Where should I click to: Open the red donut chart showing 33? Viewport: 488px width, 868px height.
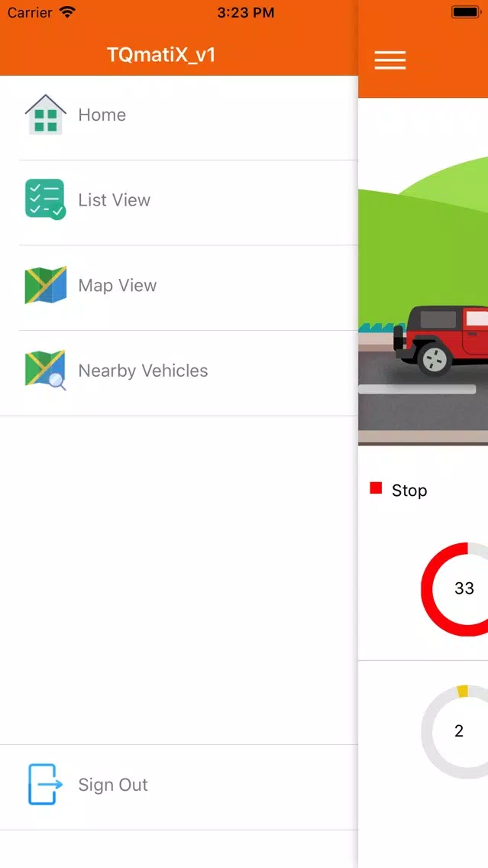[454, 589]
